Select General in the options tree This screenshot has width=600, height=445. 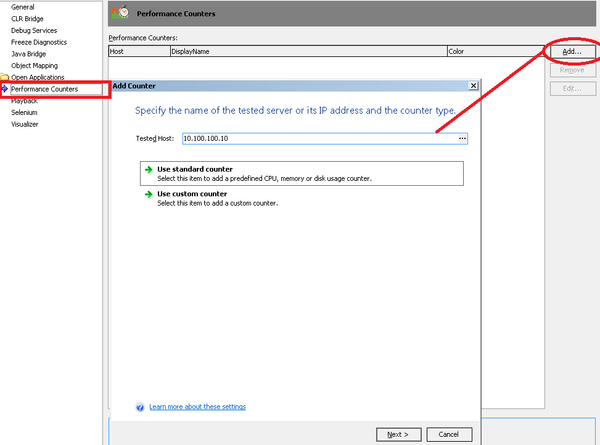(x=23, y=7)
